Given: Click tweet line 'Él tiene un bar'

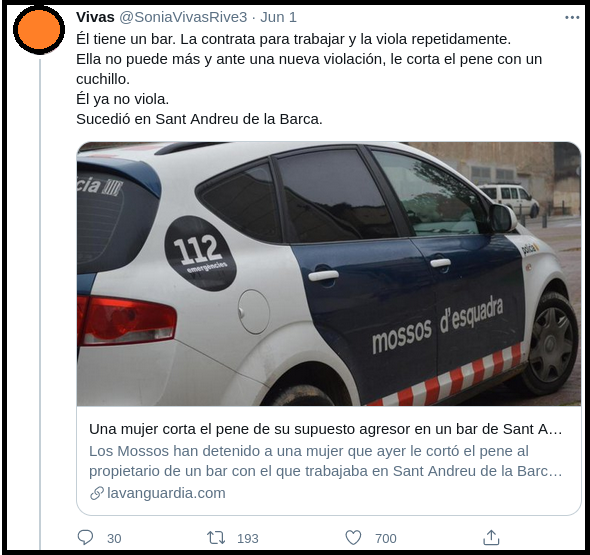Looking at the screenshot, I should [293, 39].
